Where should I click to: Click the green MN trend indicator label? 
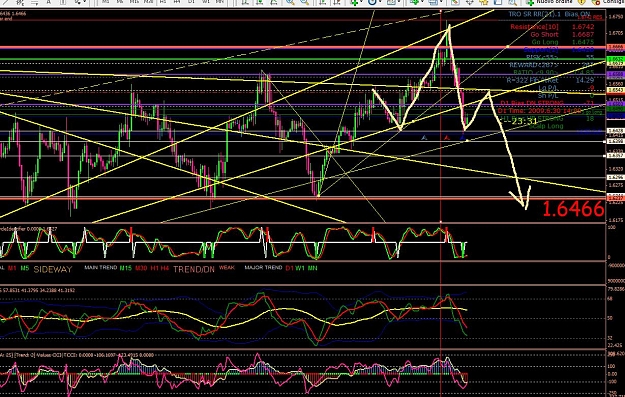click(x=313, y=268)
